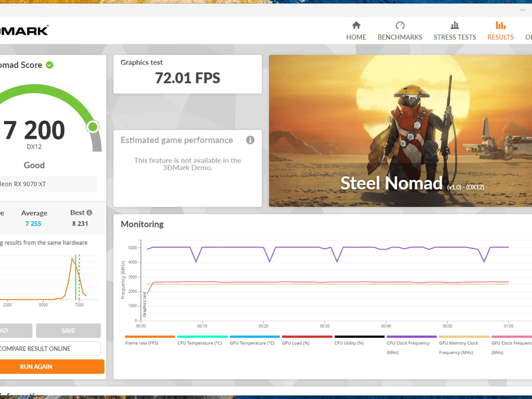Toggle CPU Clock Frequency legend series
This screenshot has width=532, height=399.
pyautogui.click(x=412, y=345)
